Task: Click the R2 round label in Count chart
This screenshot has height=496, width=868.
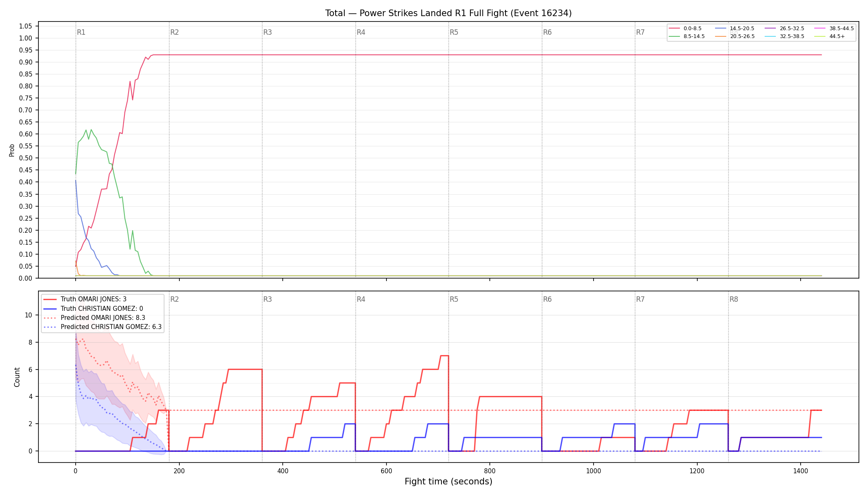Action: (x=174, y=299)
